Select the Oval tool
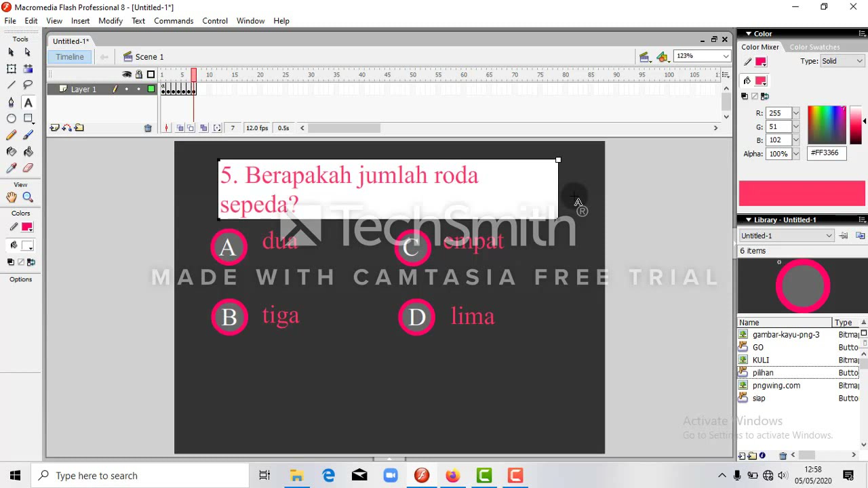868x488 pixels. 12,119
